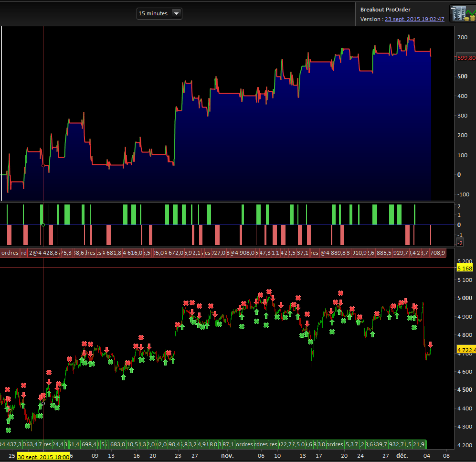Select the red 599,80 equity value label
This screenshot has height=462, width=476.
pos(466,58)
